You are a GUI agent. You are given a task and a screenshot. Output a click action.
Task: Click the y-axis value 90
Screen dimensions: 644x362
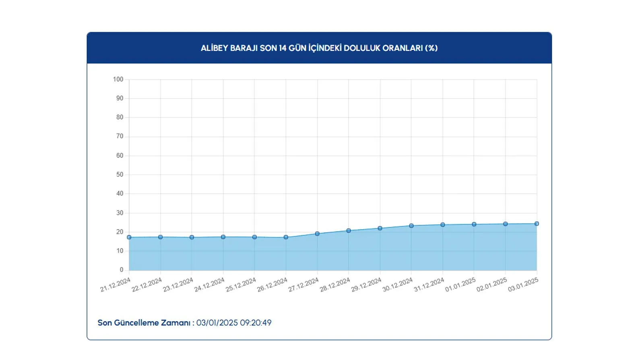click(x=120, y=98)
